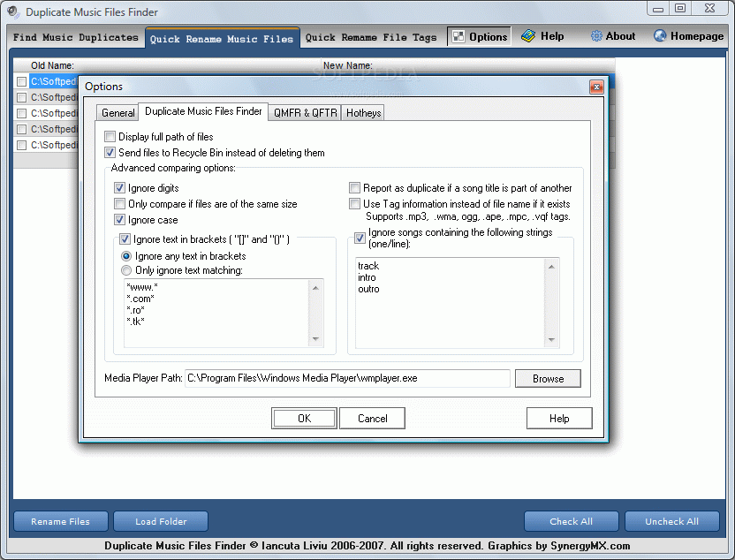Click OK to confirm options

coord(304,418)
